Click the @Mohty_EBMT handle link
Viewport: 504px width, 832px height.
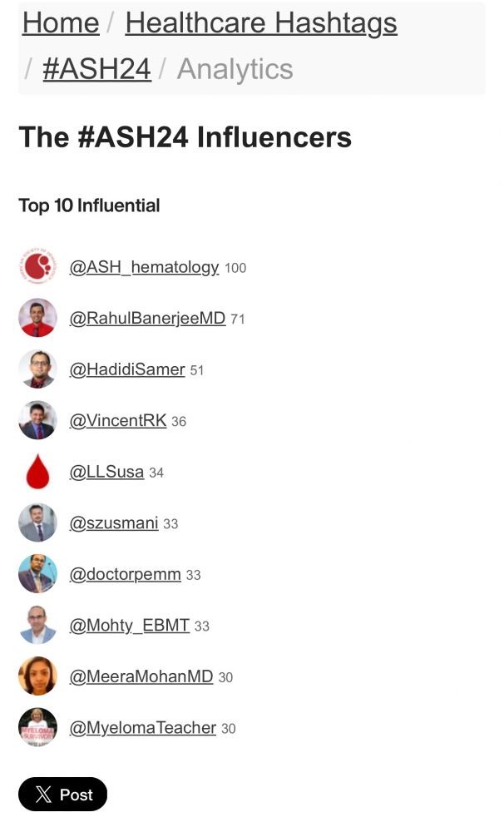click(129, 626)
